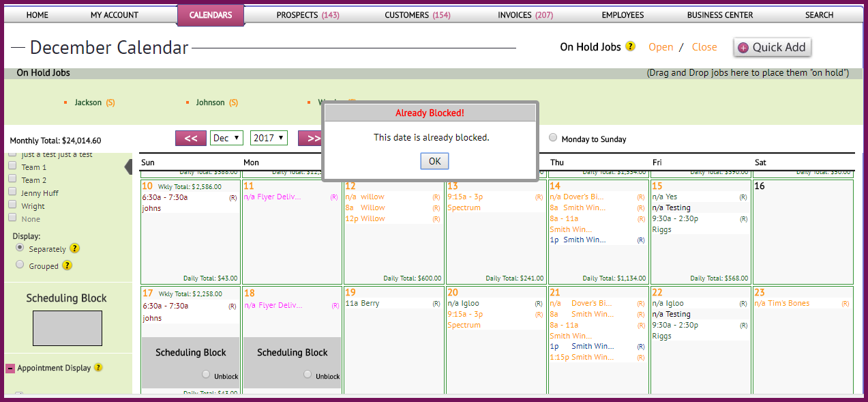Click the orange bullet beside Jackson
The width and height of the screenshot is (868, 402).
[65, 102]
